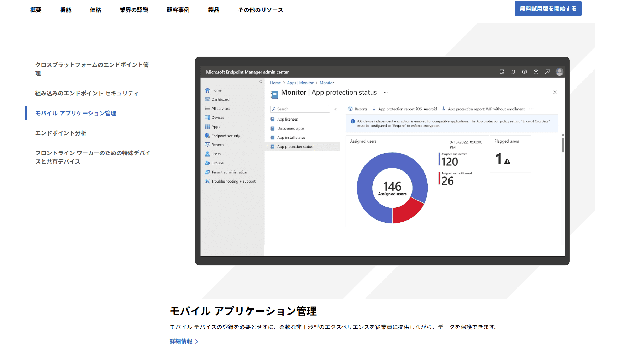Open the 業界の認識 tab
The width and height of the screenshot is (620, 364).
pyautogui.click(x=134, y=10)
